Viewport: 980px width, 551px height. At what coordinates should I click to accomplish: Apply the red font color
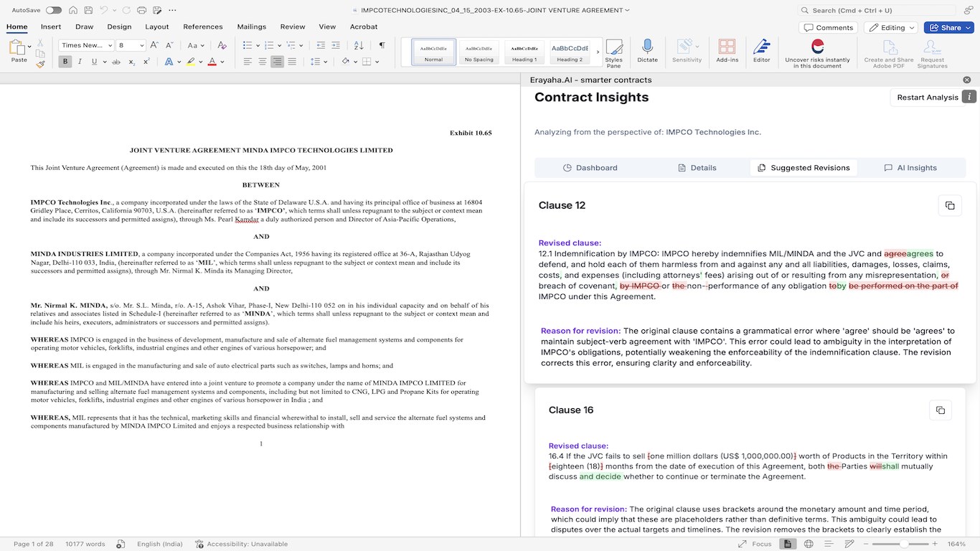point(212,62)
